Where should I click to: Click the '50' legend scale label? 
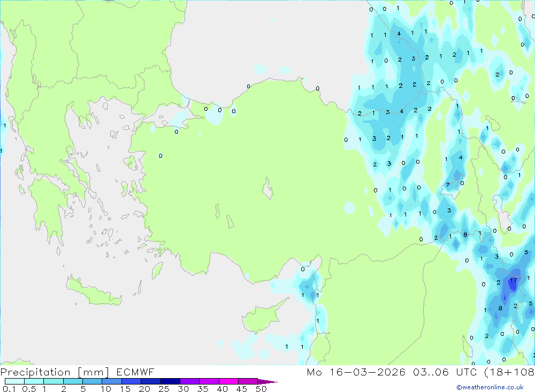coord(262,389)
